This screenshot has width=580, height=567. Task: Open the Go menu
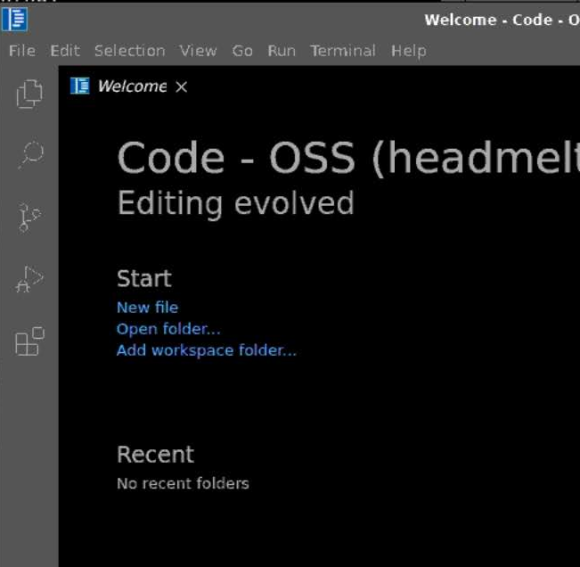pos(242,51)
